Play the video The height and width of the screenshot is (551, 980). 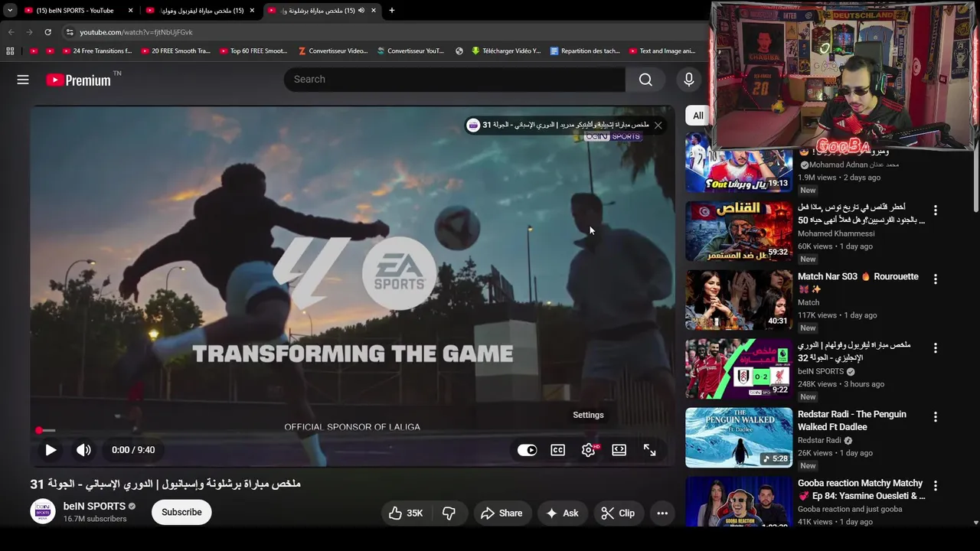(x=51, y=450)
